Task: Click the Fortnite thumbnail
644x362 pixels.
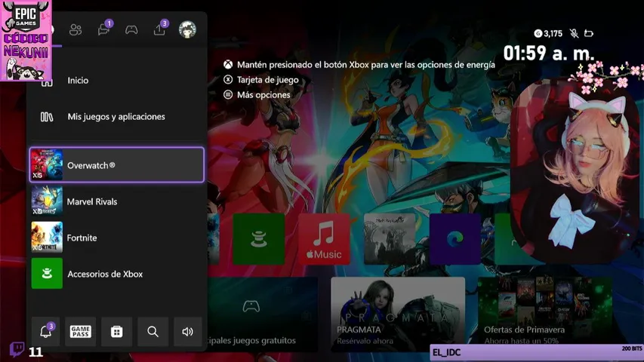Action: click(47, 238)
